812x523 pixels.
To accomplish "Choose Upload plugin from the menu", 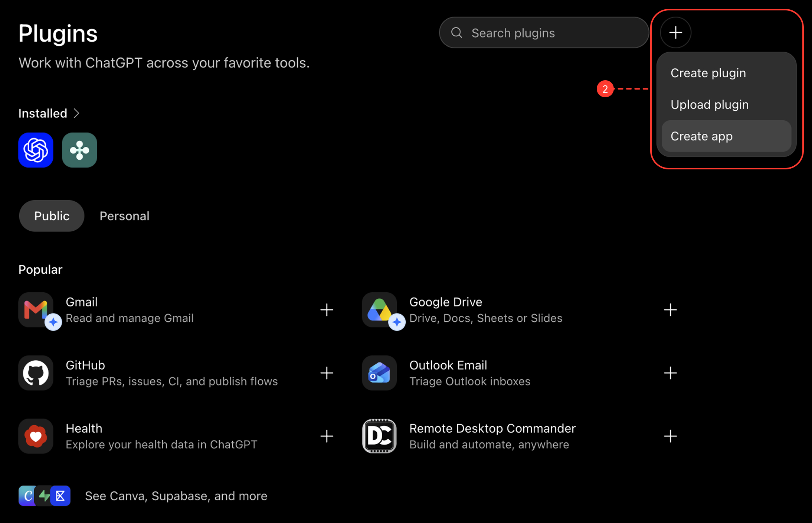I will [x=726, y=105].
